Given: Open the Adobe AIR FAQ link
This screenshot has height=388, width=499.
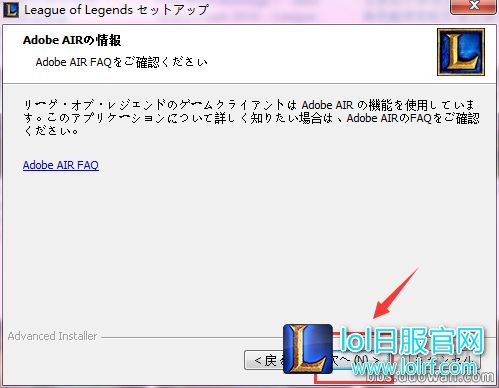Looking at the screenshot, I should [x=61, y=165].
